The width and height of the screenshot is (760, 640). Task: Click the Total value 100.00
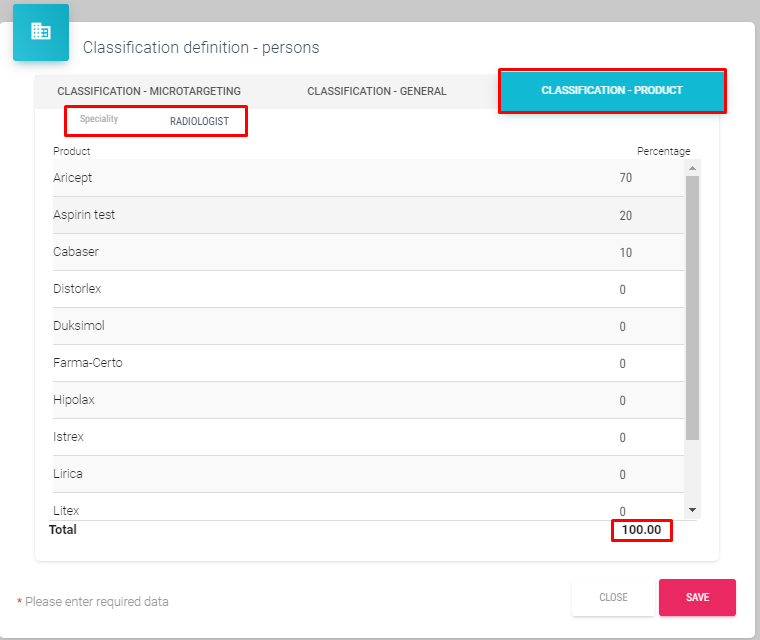(x=641, y=530)
